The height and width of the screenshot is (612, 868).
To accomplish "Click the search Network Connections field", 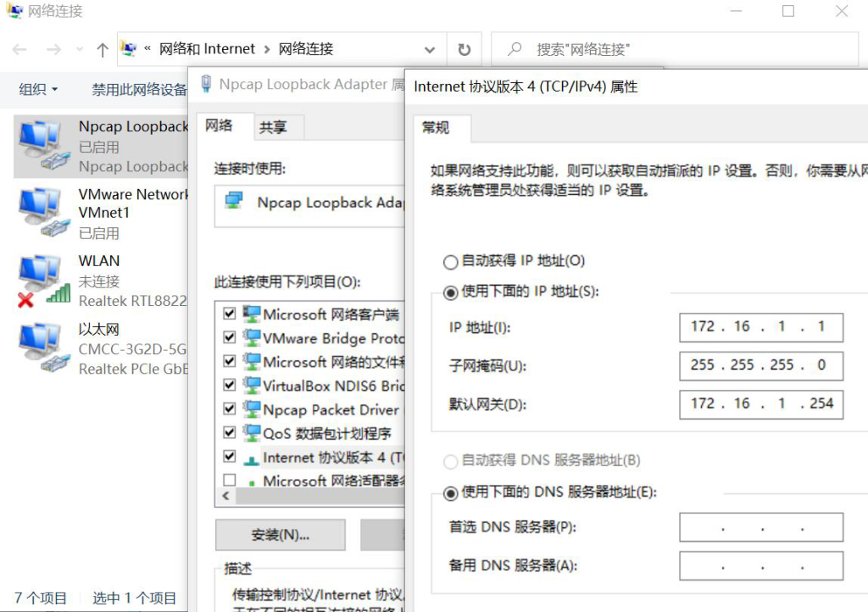I will pyautogui.click(x=675, y=49).
